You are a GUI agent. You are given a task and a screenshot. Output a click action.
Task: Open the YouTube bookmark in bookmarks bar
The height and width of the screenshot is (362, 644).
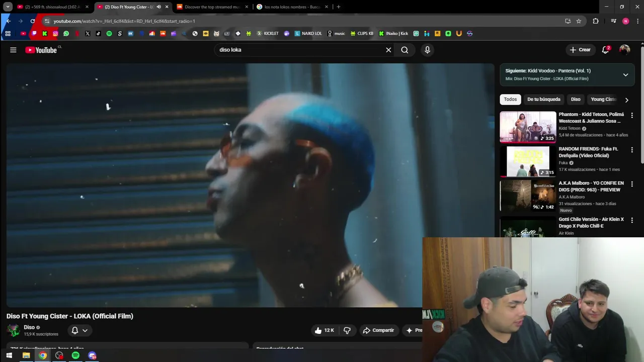23,34
